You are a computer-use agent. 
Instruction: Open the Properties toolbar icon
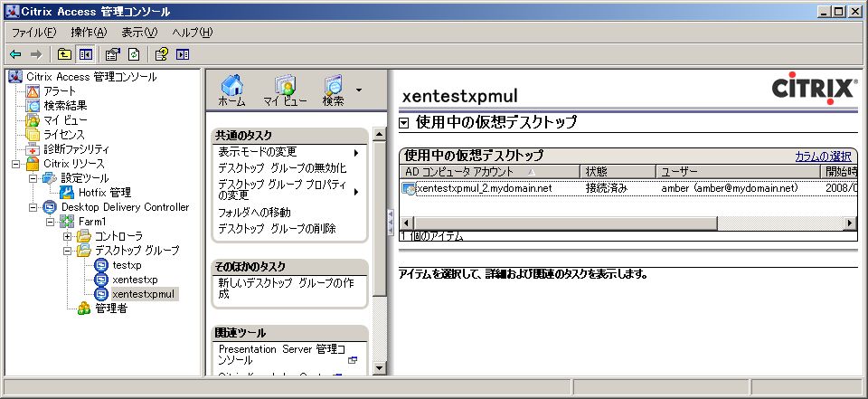(112, 54)
